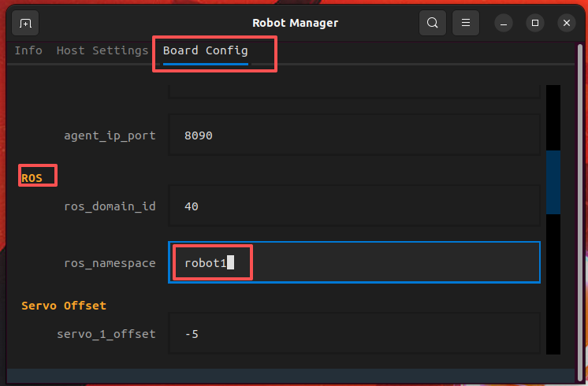
Task: Click the ROS section heading
Action: 32,178
